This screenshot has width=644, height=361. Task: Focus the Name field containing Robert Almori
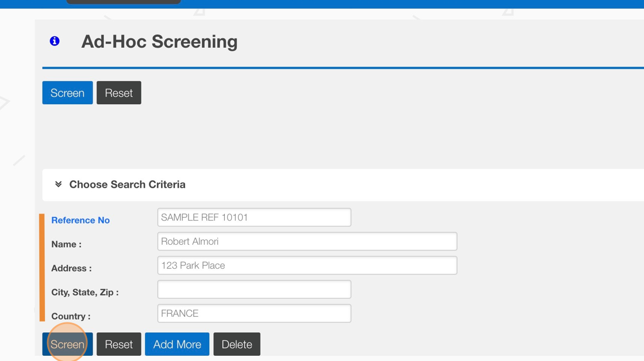[307, 241]
